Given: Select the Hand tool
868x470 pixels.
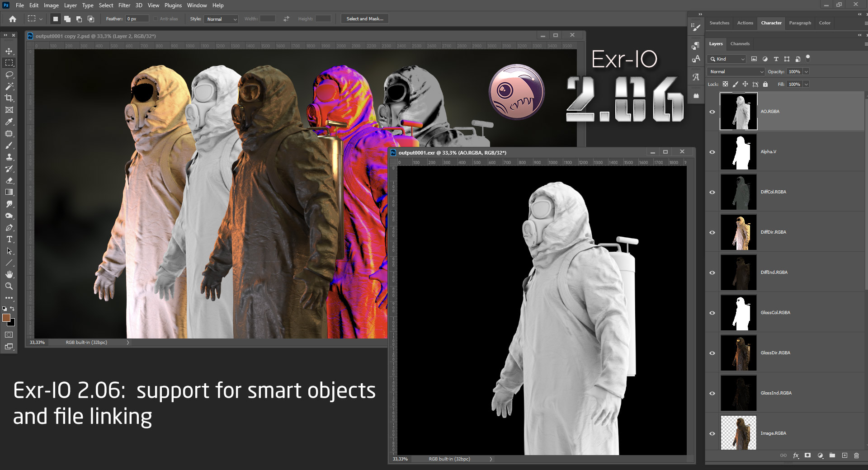Looking at the screenshot, I should (x=9, y=274).
